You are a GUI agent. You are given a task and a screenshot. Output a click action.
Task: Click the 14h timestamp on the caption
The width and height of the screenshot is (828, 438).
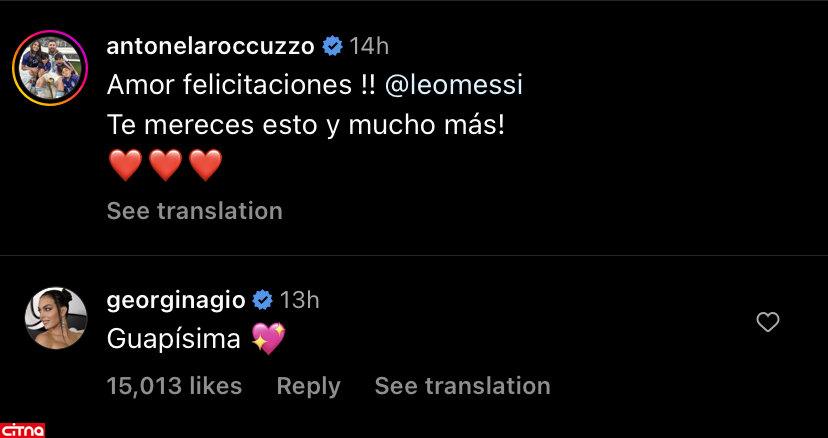(x=370, y=46)
